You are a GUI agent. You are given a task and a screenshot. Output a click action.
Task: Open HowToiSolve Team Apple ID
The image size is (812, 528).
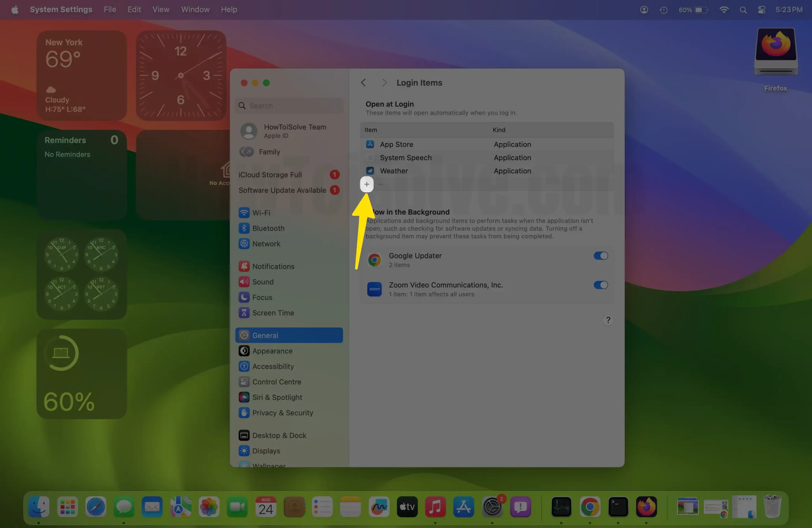coord(289,131)
